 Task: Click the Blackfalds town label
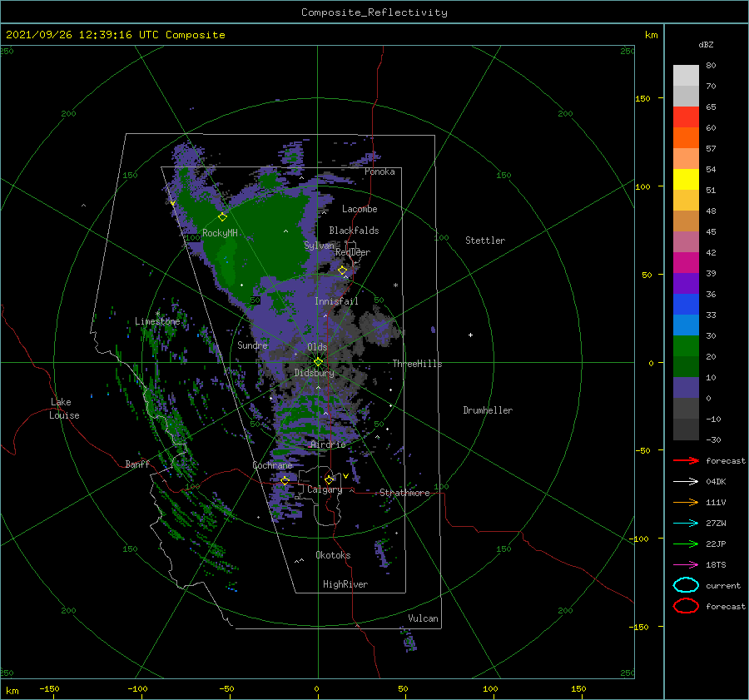click(354, 231)
